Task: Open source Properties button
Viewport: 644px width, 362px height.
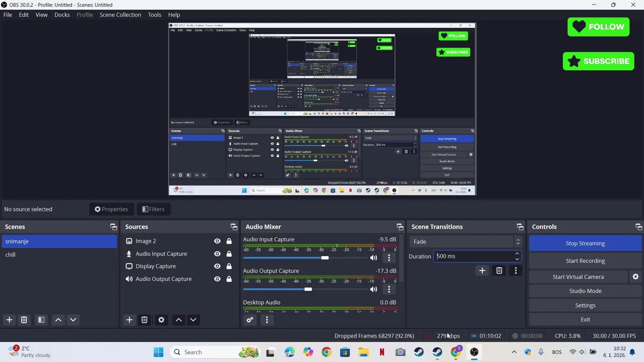Action: 111,209
